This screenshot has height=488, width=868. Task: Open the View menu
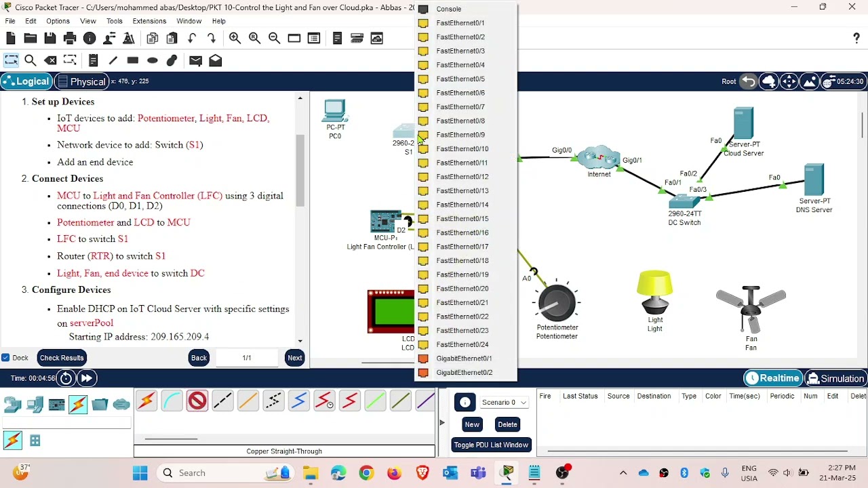88,21
